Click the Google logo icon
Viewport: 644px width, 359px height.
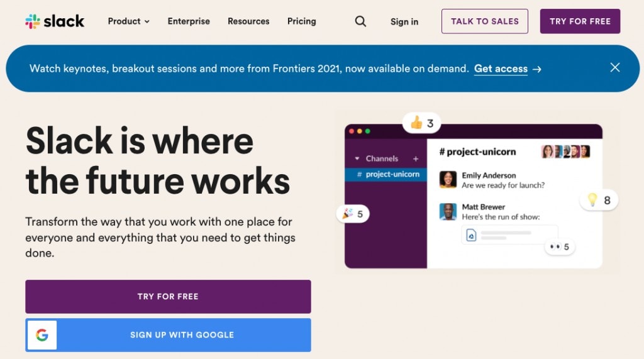tap(42, 335)
